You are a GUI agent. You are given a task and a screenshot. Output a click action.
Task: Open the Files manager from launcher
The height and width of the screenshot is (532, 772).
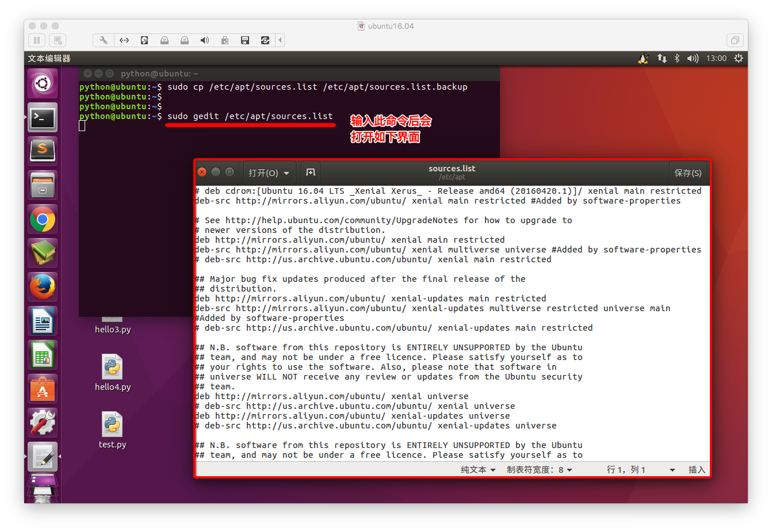pos(43,186)
